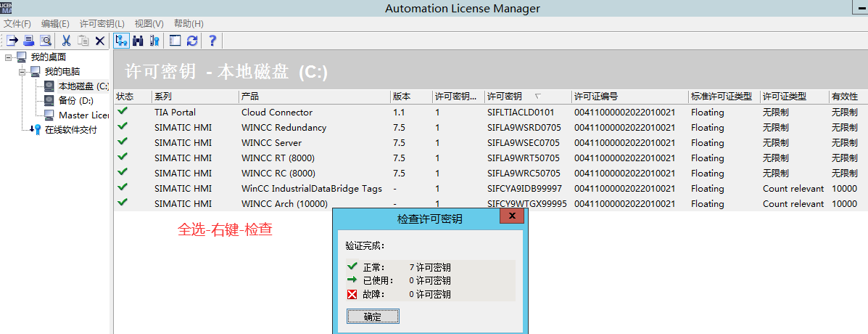Click the 我的桌面 computer icon

pos(22,57)
